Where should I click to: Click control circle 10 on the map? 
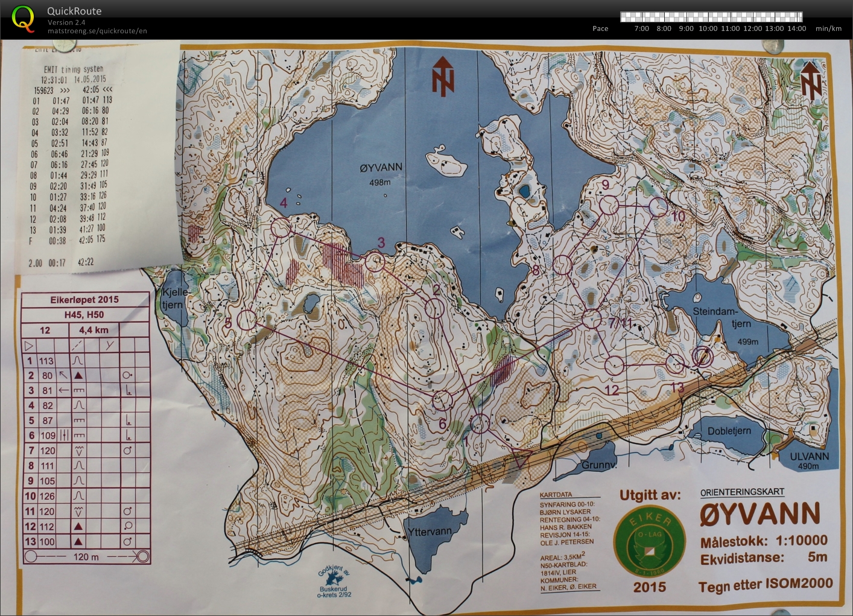click(658, 206)
